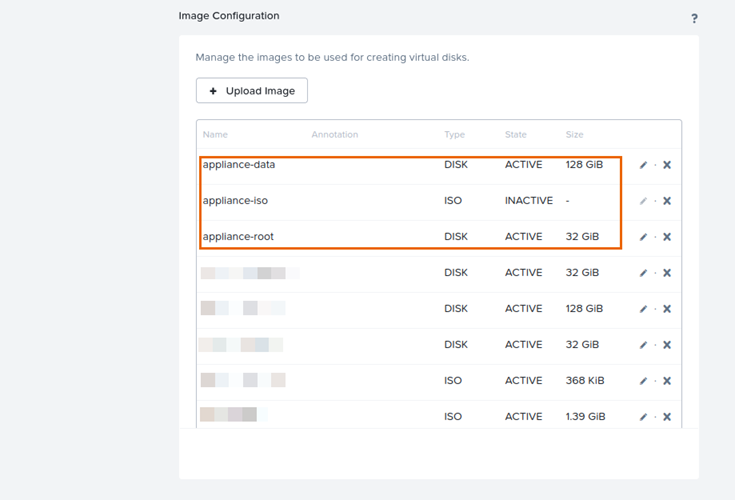The image size is (735, 500).
Task: Edit the appliance-data image with pencil icon
Action: [x=643, y=165]
